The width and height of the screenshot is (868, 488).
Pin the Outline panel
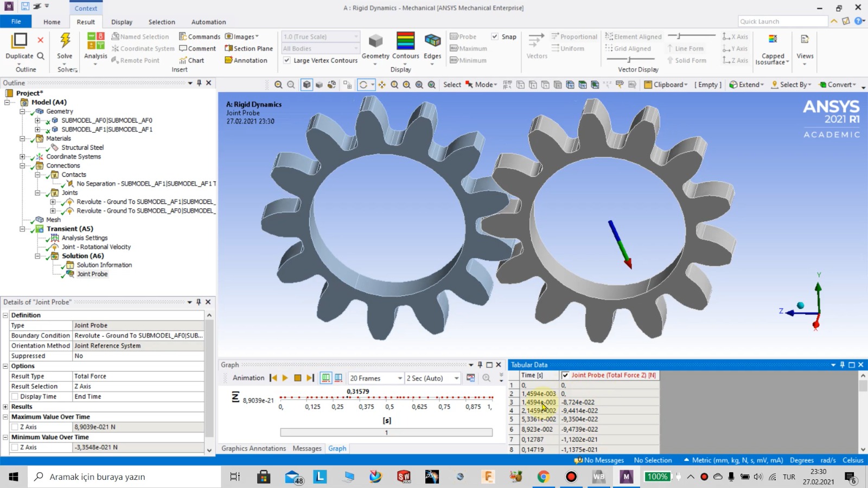[x=199, y=83]
